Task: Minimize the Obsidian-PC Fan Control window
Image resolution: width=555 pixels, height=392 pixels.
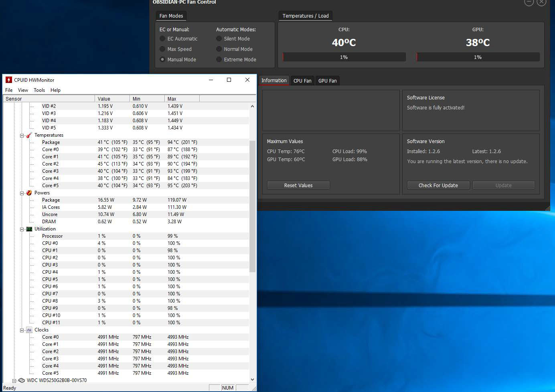Action: (529, 2)
